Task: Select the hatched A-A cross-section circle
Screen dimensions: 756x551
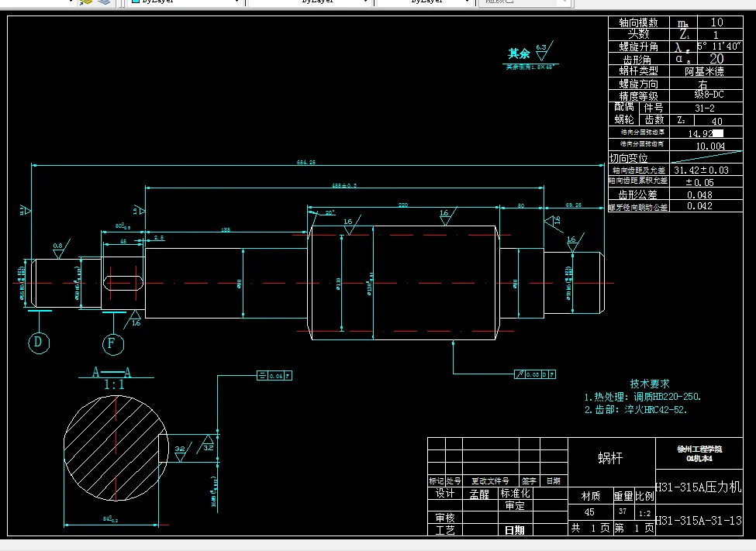Action: click(x=116, y=448)
